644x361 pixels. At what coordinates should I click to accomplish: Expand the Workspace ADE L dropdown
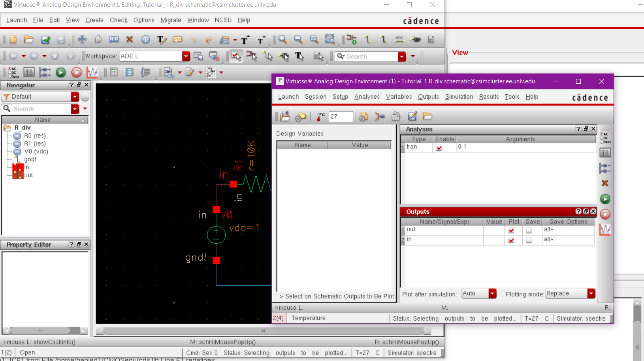pos(186,56)
